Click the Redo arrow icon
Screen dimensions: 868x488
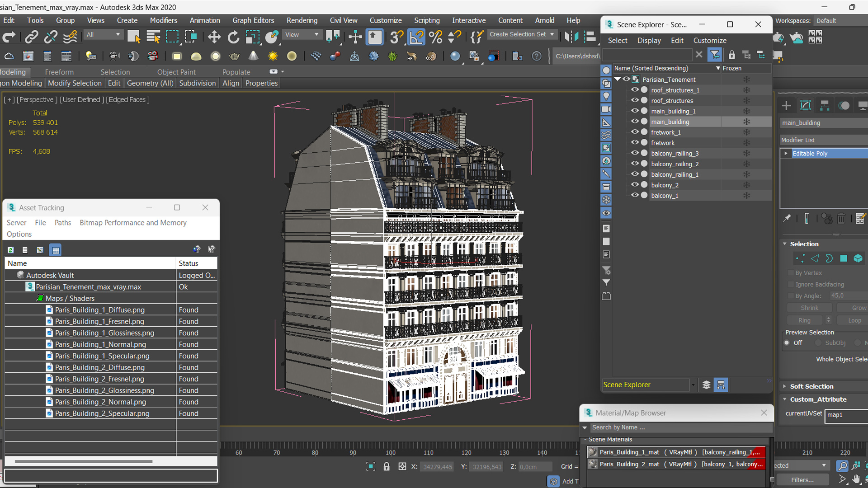coord(9,37)
